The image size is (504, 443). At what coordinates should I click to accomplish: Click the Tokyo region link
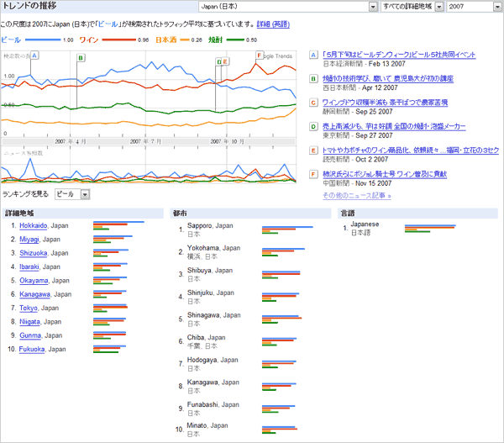[29, 308]
